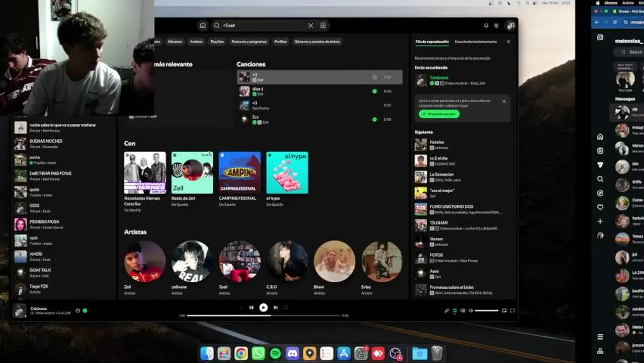Open the Instagram search icon in Chrome sidebar
Viewport: 644px width, 363px height.
pos(600,179)
